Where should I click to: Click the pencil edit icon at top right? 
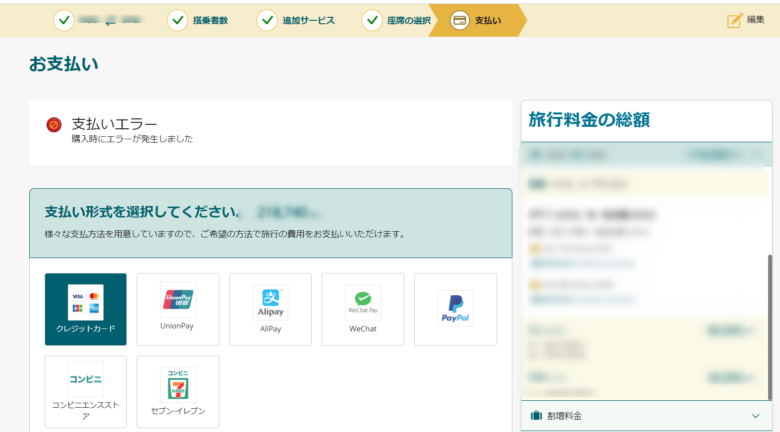(734, 20)
